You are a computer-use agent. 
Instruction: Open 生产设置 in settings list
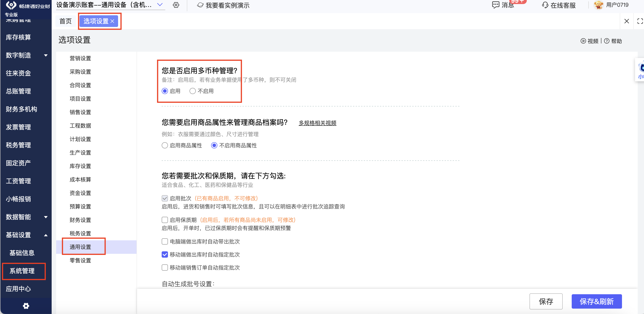(x=80, y=153)
